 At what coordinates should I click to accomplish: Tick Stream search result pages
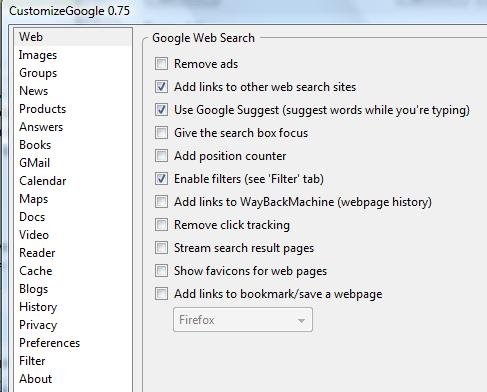click(161, 248)
